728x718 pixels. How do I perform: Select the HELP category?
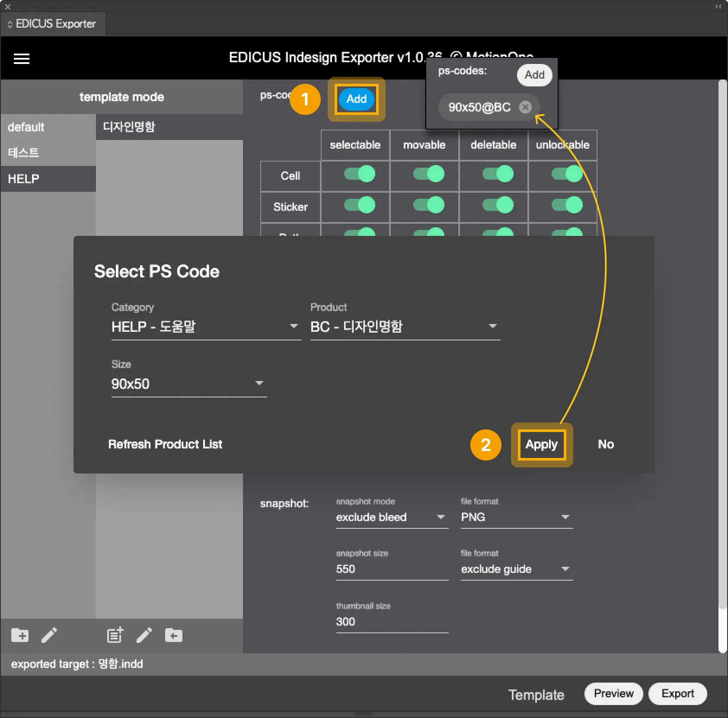coord(48,179)
